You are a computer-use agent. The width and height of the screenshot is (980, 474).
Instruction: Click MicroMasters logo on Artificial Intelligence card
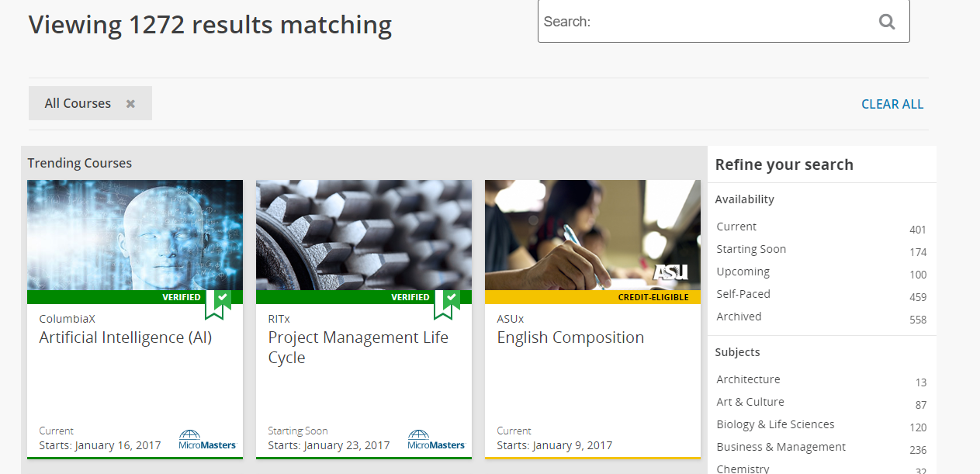click(x=207, y=440)
